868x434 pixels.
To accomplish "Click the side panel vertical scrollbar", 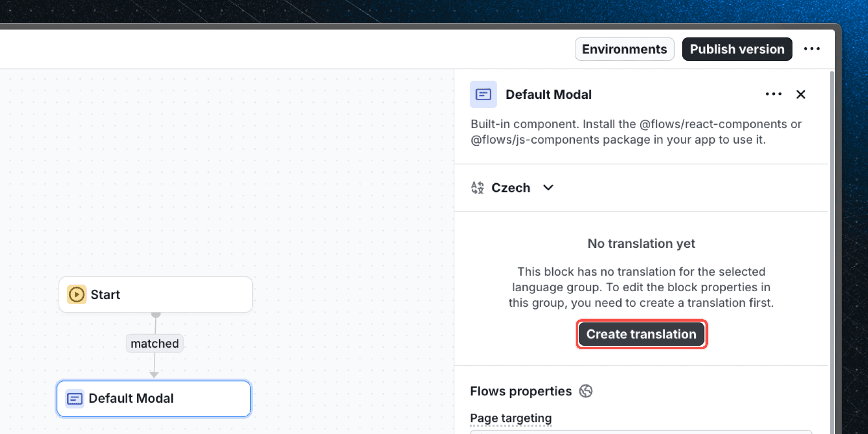I will [x=831, y=241].
